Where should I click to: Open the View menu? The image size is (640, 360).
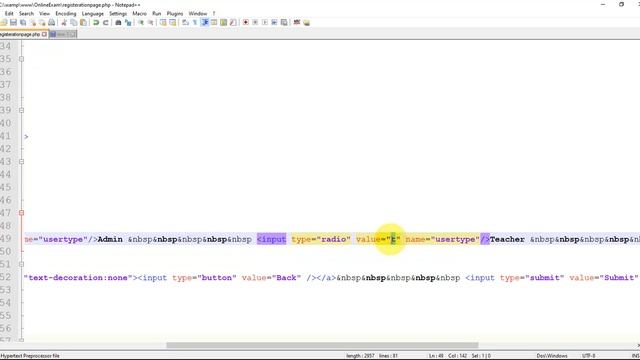coord(44,13)
